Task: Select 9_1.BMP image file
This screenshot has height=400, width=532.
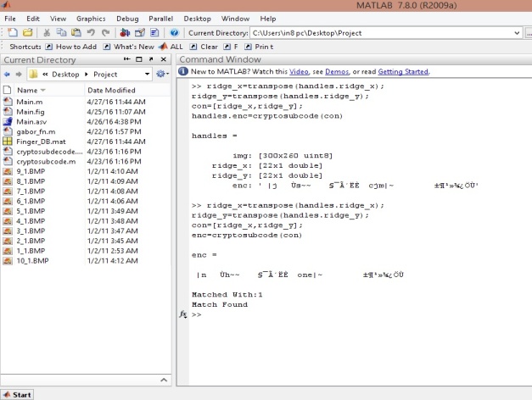Action: (31, 171)
